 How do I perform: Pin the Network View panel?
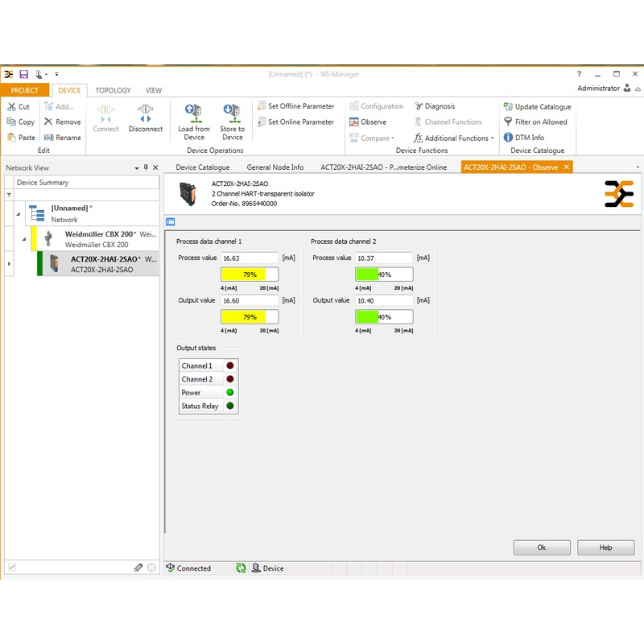(x=146, y=167)
